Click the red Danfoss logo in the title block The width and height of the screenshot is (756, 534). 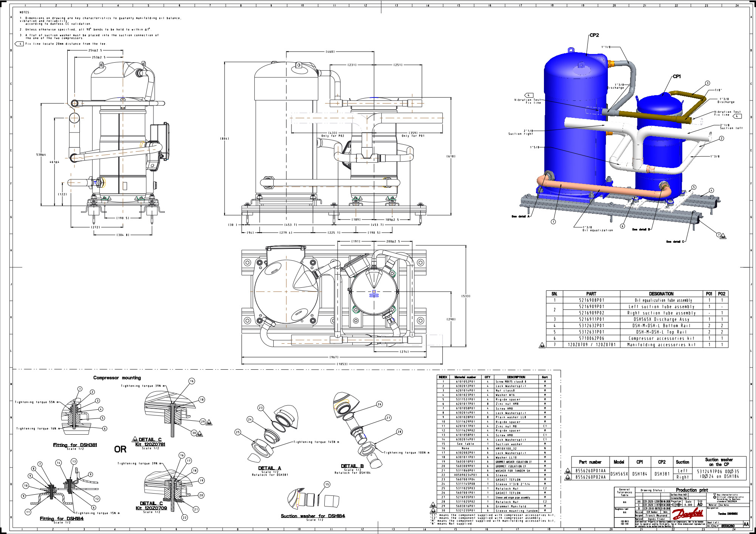pos(688,514)
